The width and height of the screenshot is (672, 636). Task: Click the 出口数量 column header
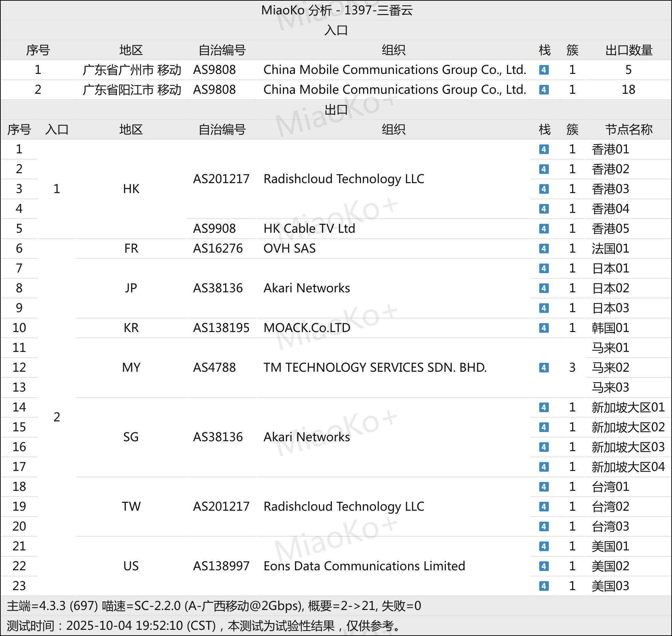point(629,50)
